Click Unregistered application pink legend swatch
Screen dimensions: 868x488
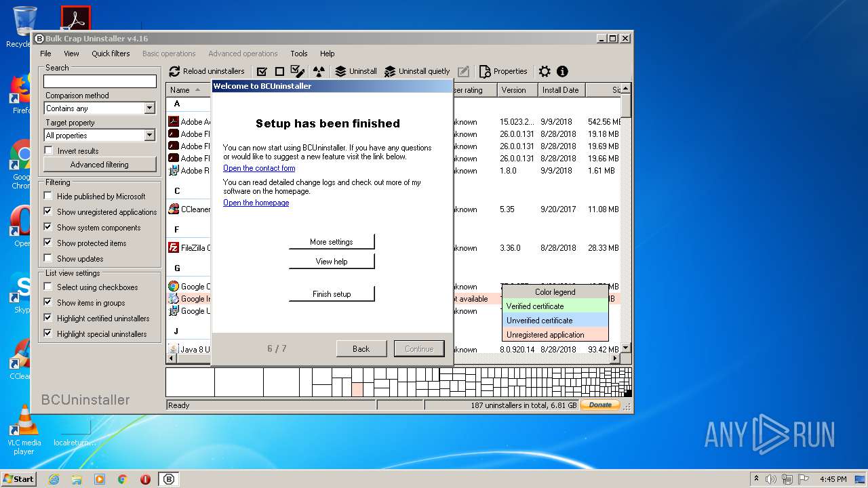555,334
